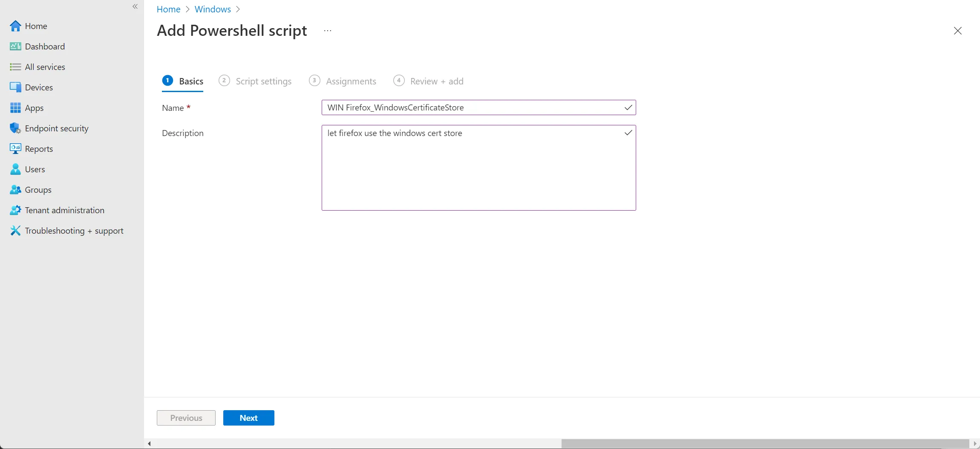Click the Endpoint security shield icon

point(15,128)
